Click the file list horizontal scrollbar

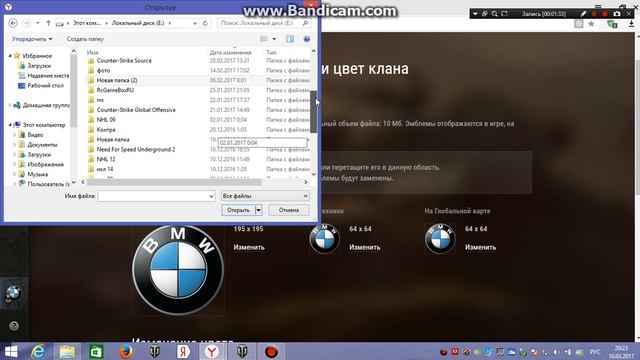[173, 182]
